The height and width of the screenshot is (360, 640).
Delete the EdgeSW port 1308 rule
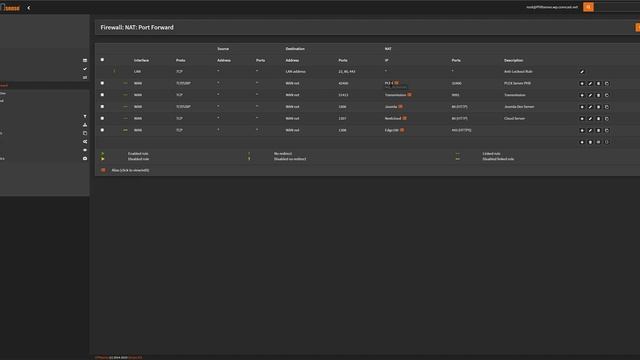point(598,131)
